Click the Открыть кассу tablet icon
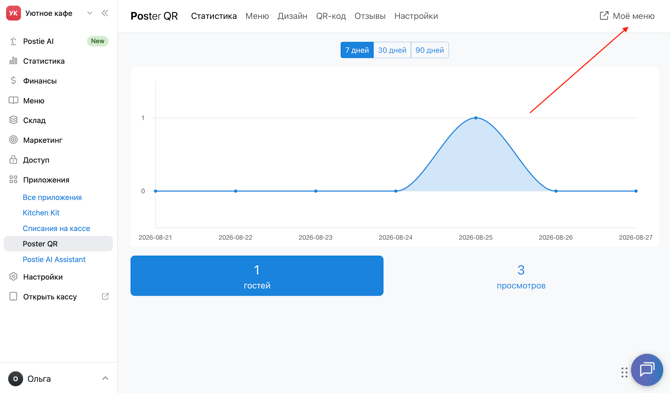The height and width of the screenshot is (393, 670). pos(13,296)
